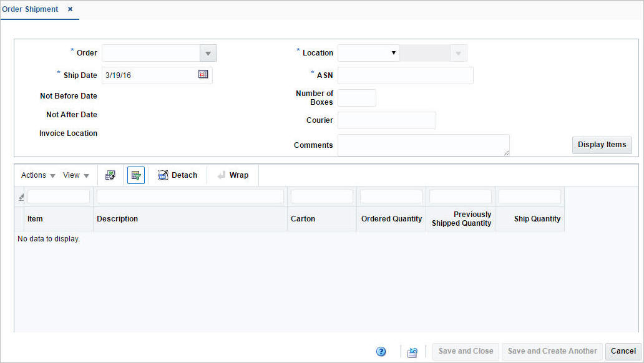Click Save and Close
Screen dimensions: 644x363
coord(466,351)
